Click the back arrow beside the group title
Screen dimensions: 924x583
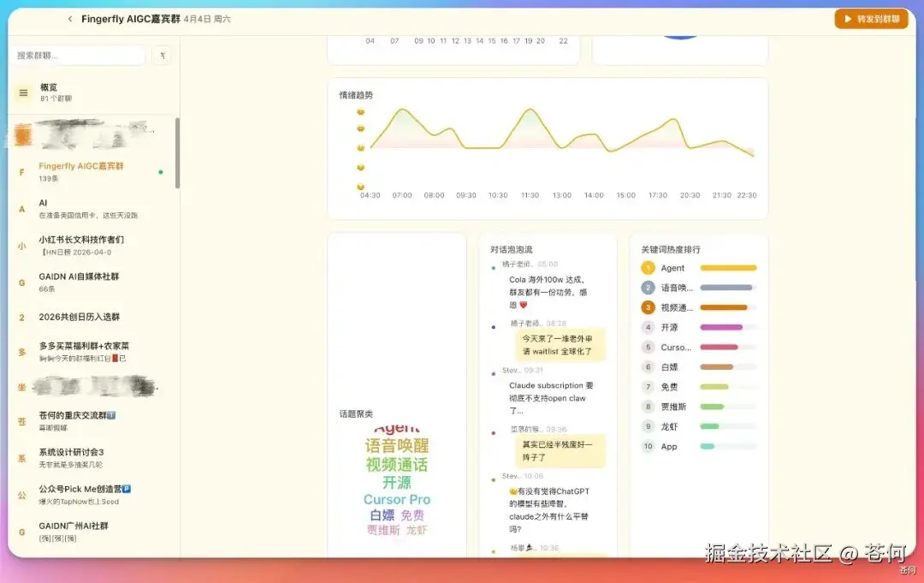[x=69, y=18]
